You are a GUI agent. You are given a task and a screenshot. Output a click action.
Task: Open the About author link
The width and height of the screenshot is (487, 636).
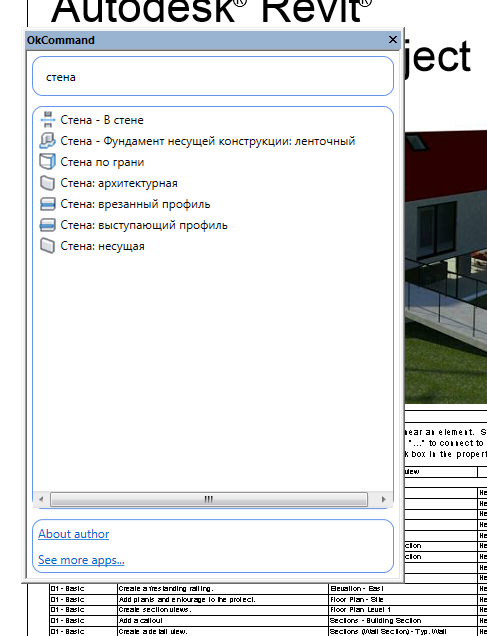pos(73,534)
